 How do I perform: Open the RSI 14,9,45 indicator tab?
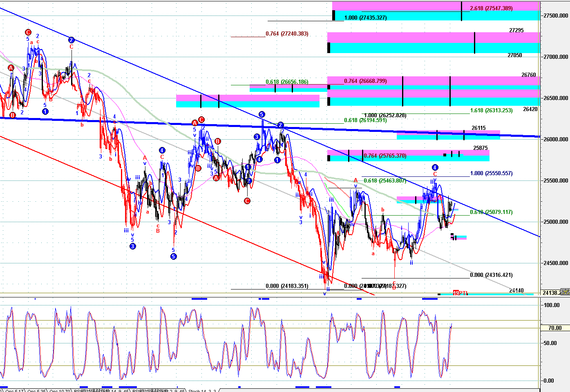[101, 390]
